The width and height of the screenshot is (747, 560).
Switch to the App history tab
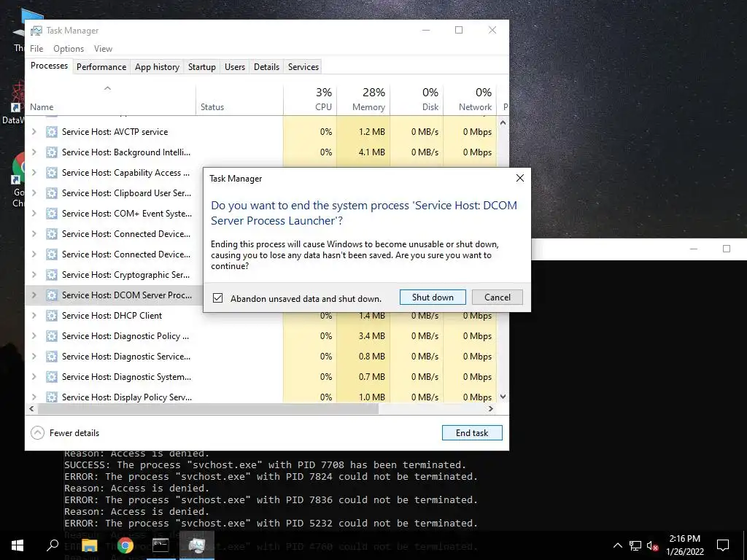pyautogui.click(x=157, y=67)
